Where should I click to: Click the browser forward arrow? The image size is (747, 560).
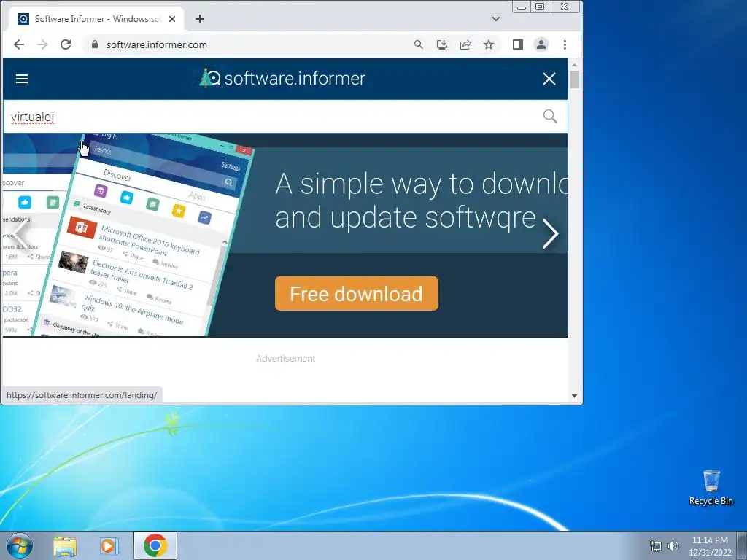42,44
